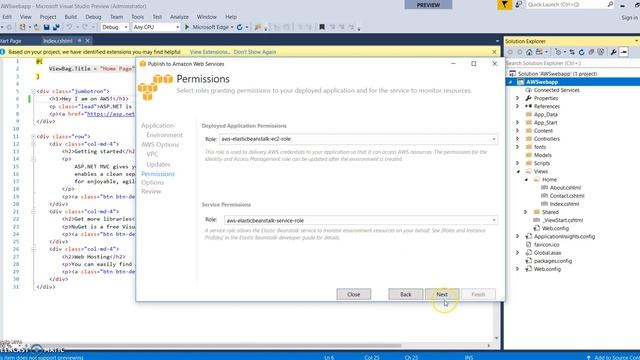Click Search Solution Explorer input field
The width and height of the screenshot is (640, 360).
(572, 63)
